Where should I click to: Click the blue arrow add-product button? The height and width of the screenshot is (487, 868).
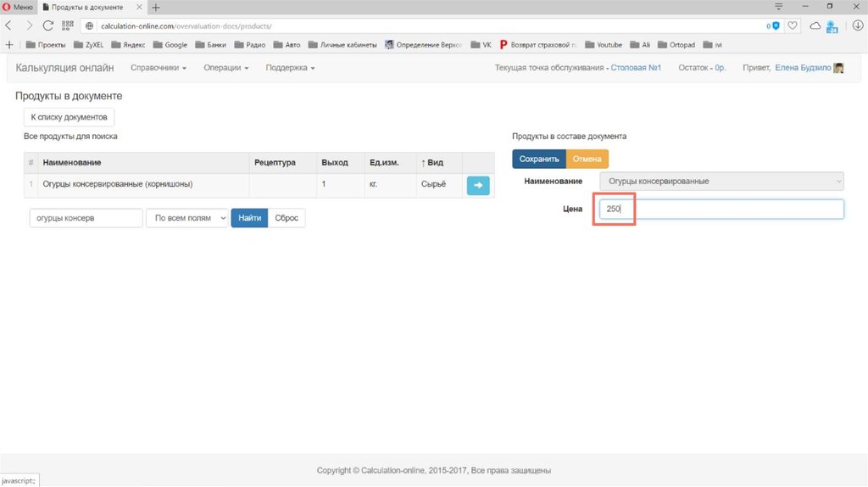[478, 184]
